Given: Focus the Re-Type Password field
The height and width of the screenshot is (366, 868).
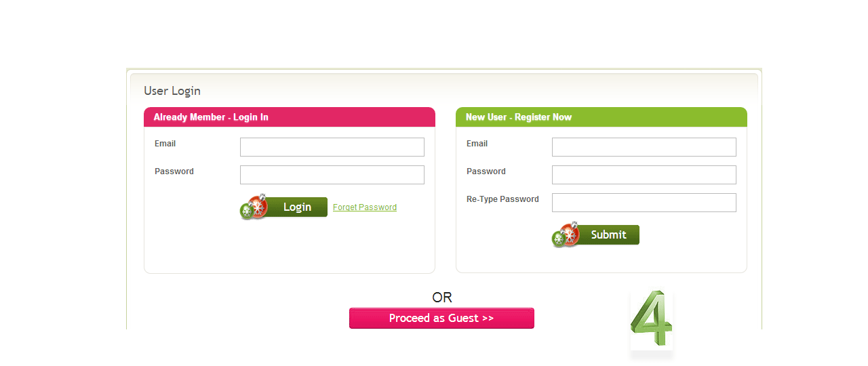Looking at the screenshot, I should click(644, 203).
